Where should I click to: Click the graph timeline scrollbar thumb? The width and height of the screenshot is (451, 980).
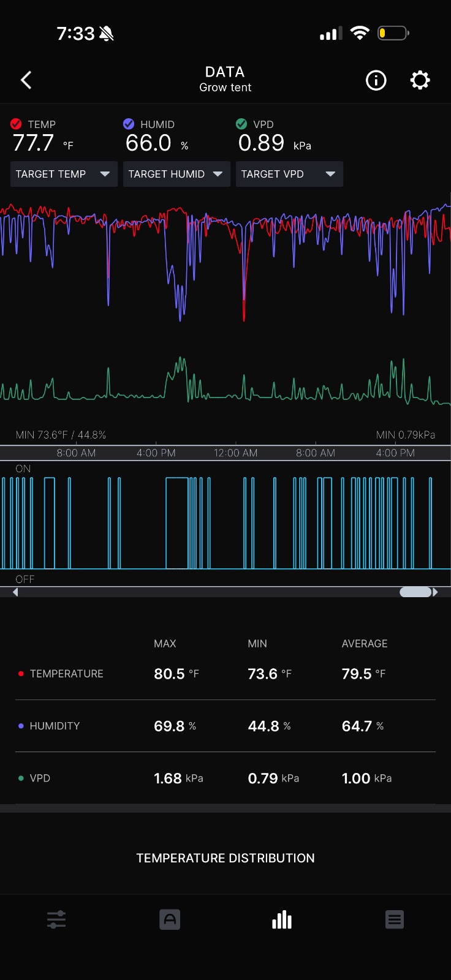415,592
